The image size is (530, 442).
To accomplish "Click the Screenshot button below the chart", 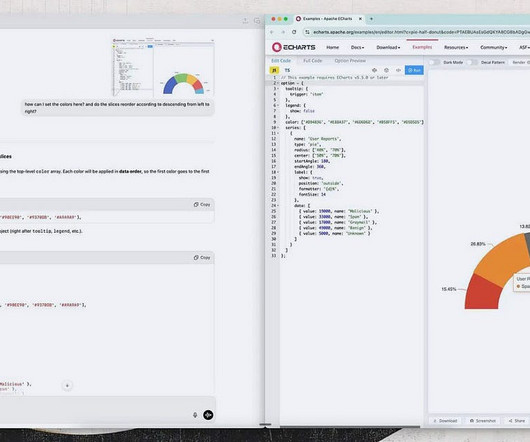I will [x=483, y=421].
